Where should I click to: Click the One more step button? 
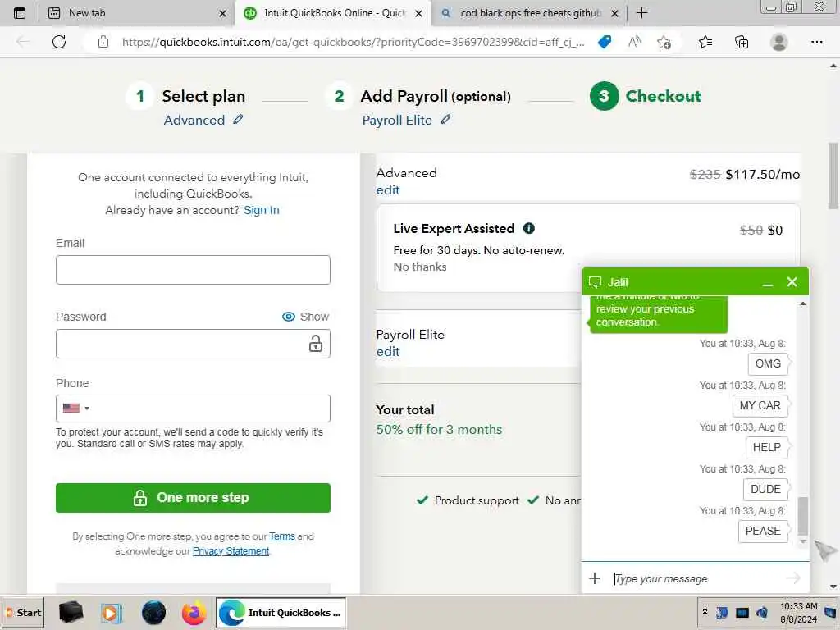coord(193,498)
